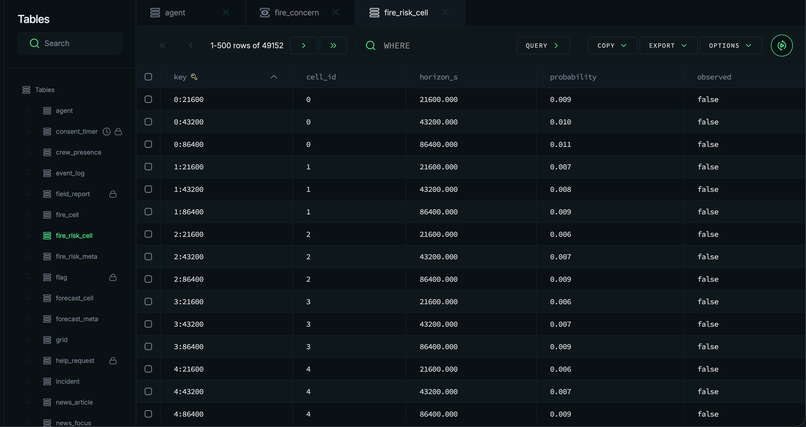Check the row with key 0:86400
Image resolution: width=806 pixels, height=427 pixels.
(x=148, y=144)
